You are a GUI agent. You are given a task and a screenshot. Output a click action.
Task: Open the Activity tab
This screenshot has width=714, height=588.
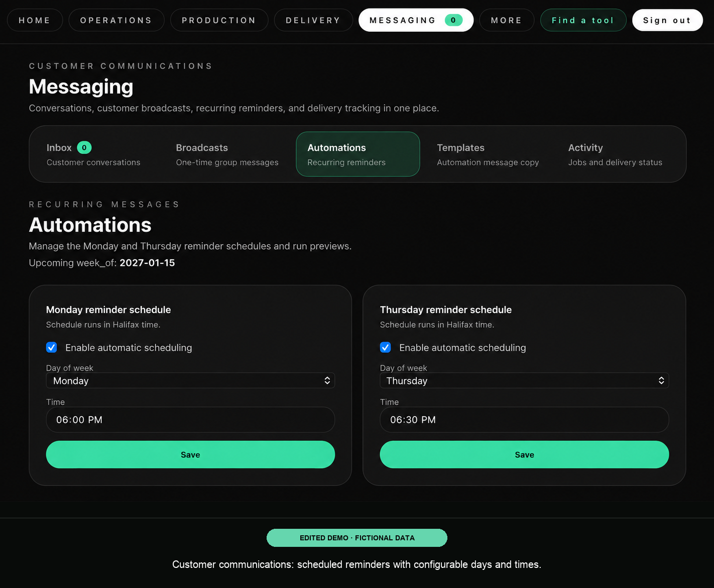619,154
